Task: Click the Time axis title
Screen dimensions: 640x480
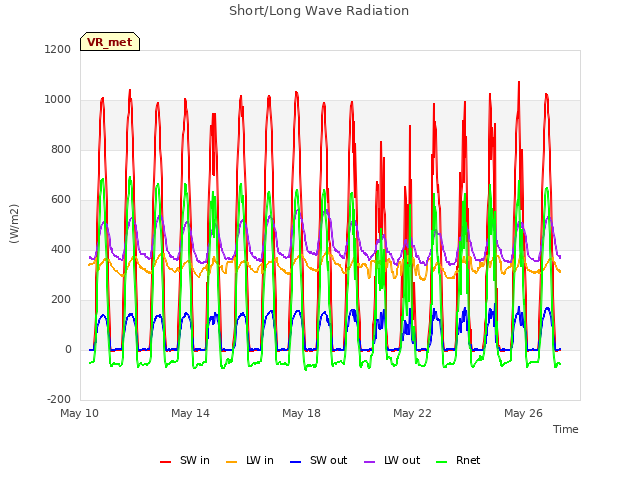Action: (566, 429)
